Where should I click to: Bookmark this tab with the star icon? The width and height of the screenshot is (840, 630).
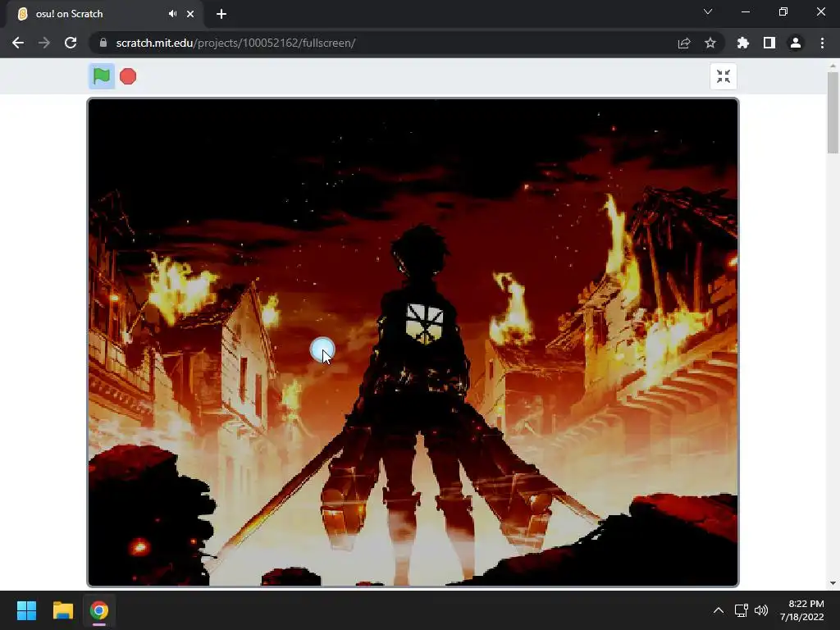tap(710, 43)
